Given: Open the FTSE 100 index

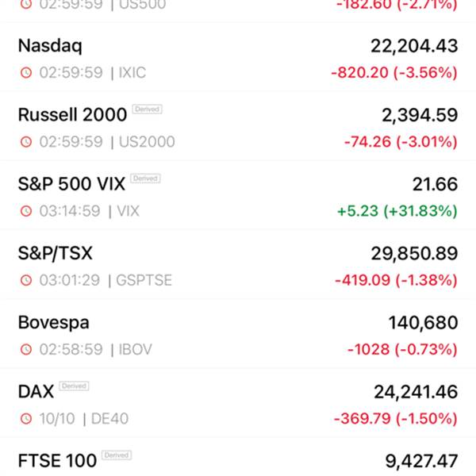Looking at the screenshot, I should (x=57, y=460).
